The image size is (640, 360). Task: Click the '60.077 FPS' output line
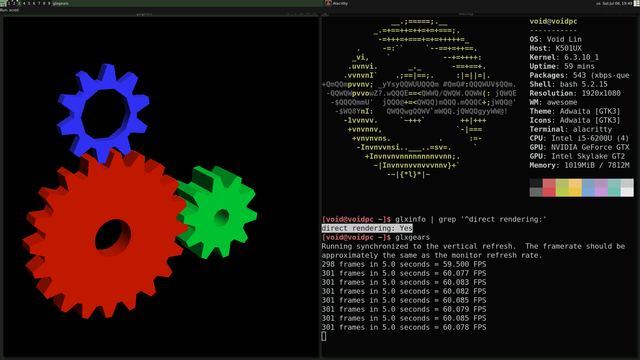coord(404,273)
